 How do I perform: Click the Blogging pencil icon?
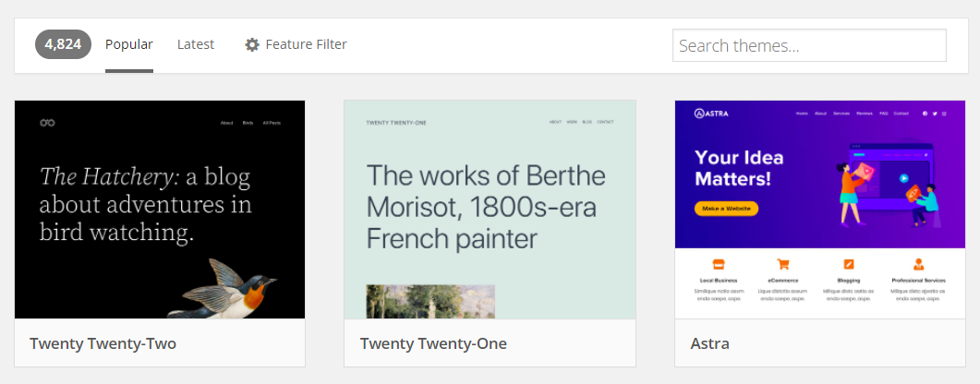pyautogui.click(x=850, y=264)
